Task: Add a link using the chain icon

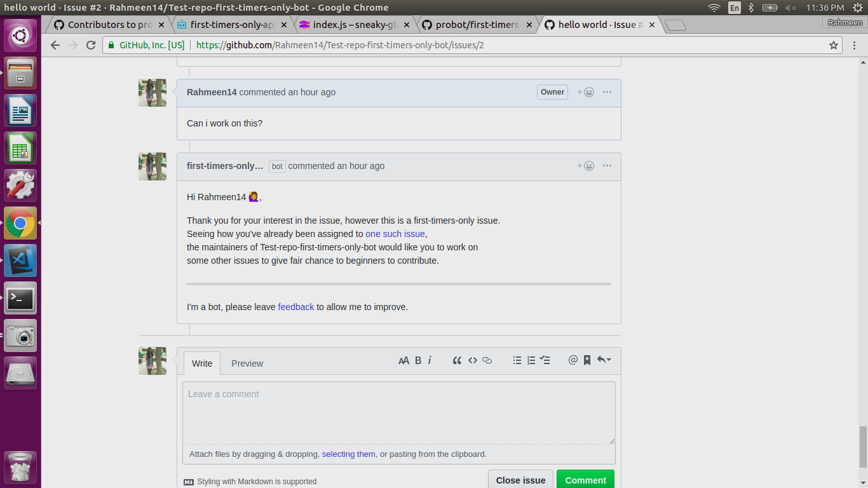Action: coord(487,360)
